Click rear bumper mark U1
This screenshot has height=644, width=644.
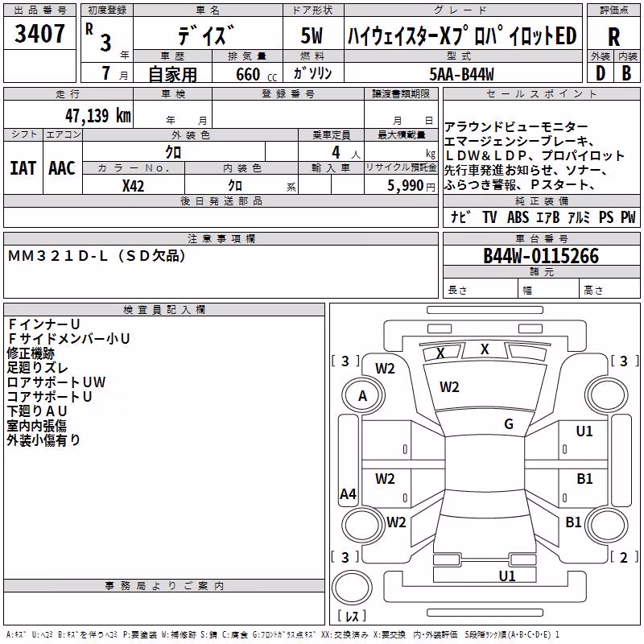[x=507, y=576]
